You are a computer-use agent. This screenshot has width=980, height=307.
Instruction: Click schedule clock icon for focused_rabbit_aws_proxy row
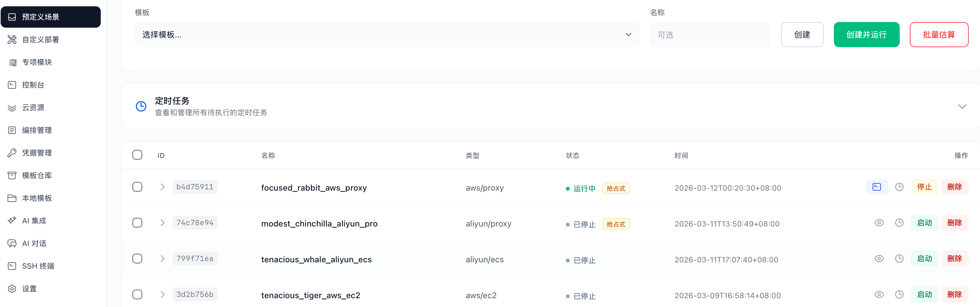(x=899, y=187)
